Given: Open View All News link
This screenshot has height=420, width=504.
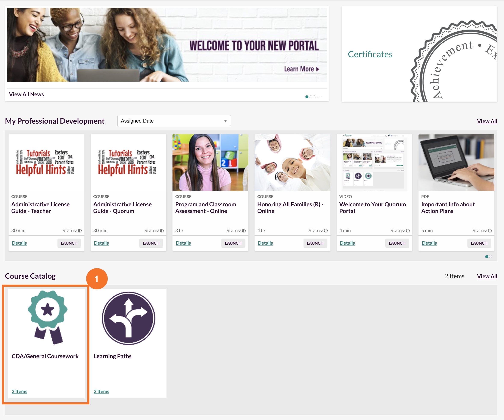Looking at the screenshot, I should click(27, 94).
